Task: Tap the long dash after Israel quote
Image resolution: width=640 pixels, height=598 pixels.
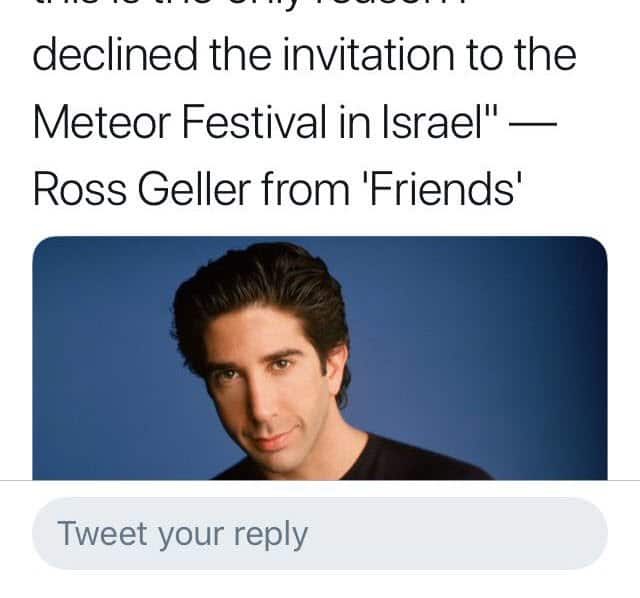Action: pos(532,122)
